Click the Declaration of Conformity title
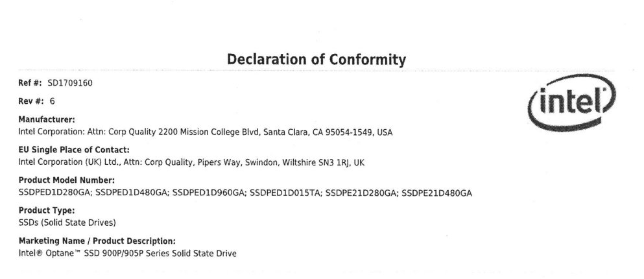Image resolution: width=644 pixels, height=279 pixels. point(316,59)
